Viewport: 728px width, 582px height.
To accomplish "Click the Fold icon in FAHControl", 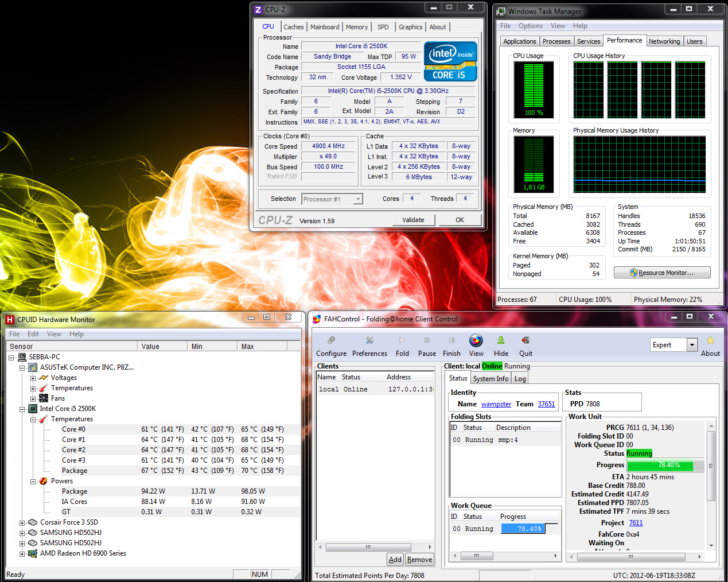I will coord(402,340).
